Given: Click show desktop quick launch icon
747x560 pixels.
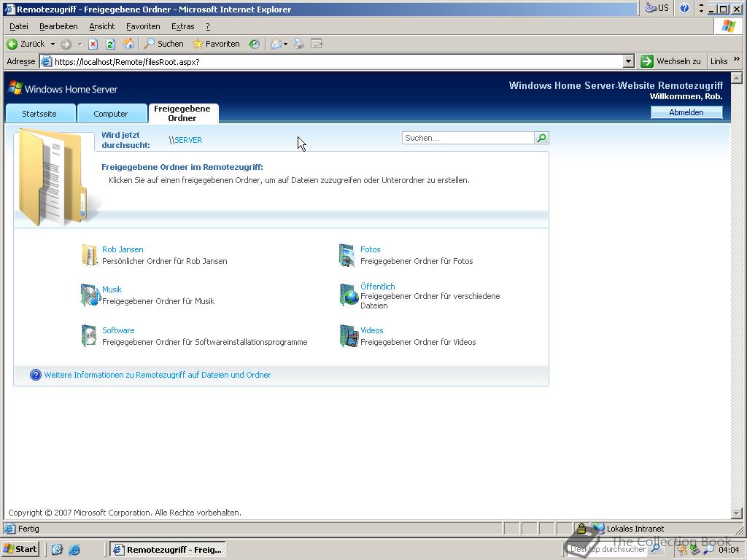Looking at the screenshot, I should tap(57, 550).
